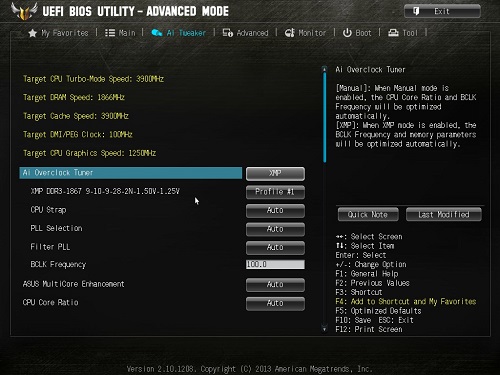Open ASUS MultiCore Enhancement Auto setting

point(275,285)
